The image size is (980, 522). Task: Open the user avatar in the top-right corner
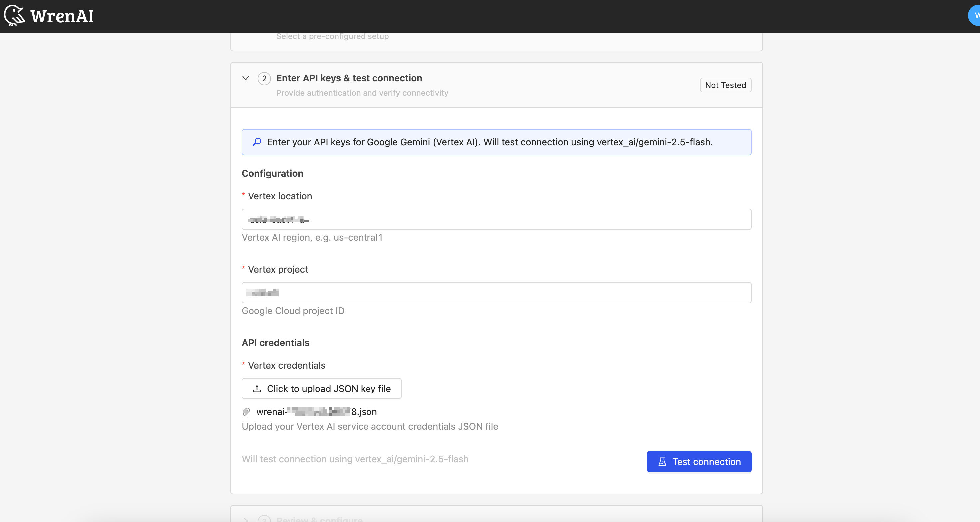[x=975, y=15]
